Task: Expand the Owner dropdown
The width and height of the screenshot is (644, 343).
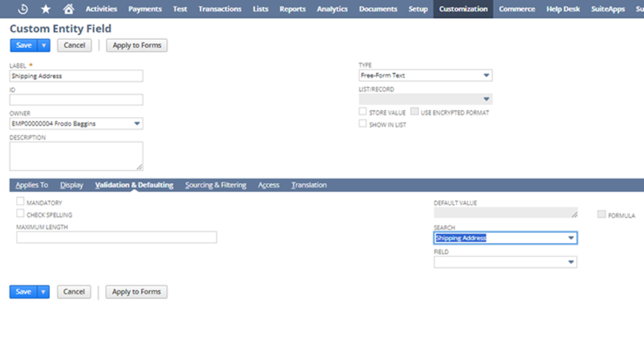Action: click(x=137, y=123)
